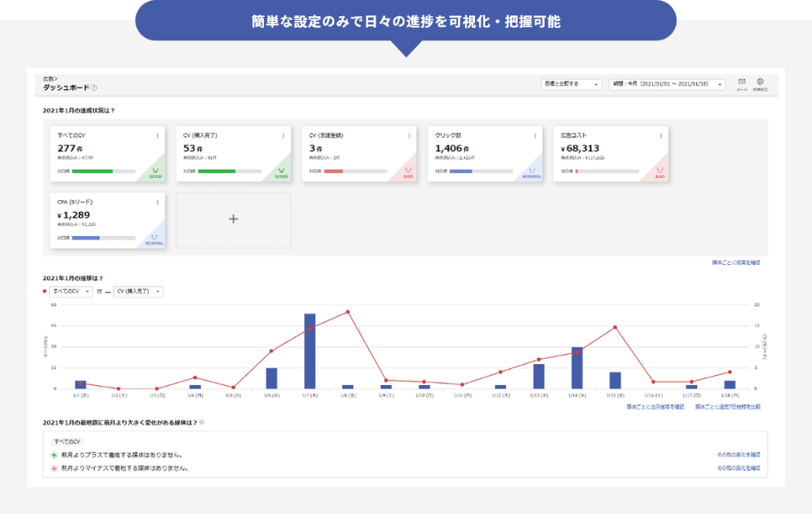
Task: Click the tallest bar at 1/7 in chart
Action: 310,351
